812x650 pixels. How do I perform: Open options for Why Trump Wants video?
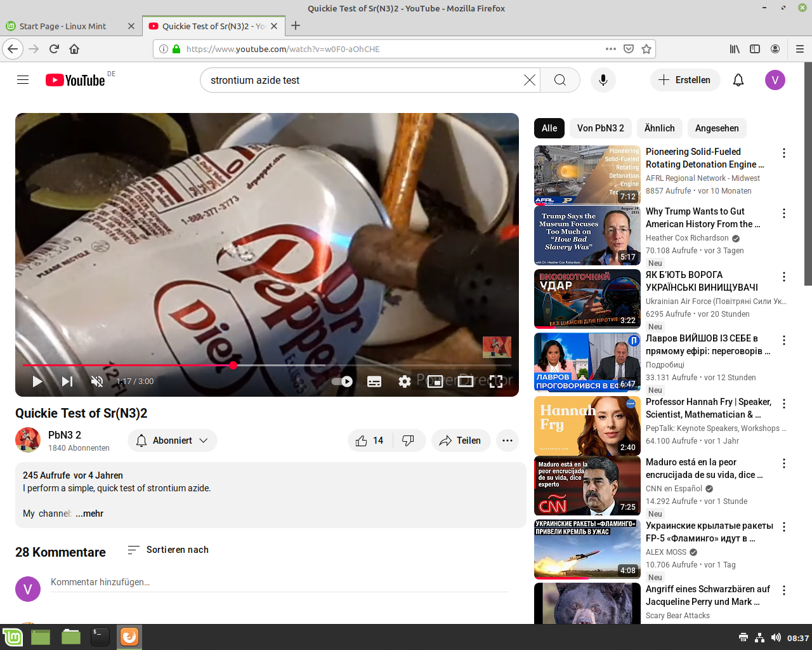[x=784, y=213]
